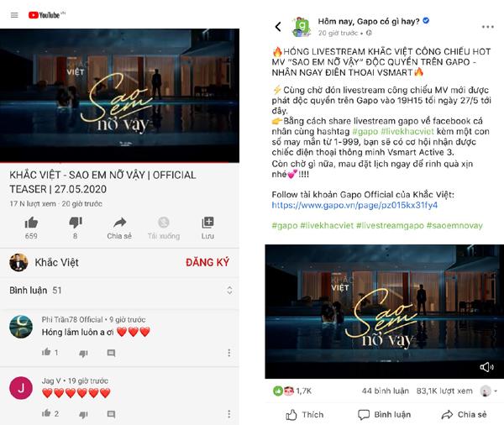Unmute the Gapo video speaker icon
Screen dimensions: 504x425
(x=486, y=367)
